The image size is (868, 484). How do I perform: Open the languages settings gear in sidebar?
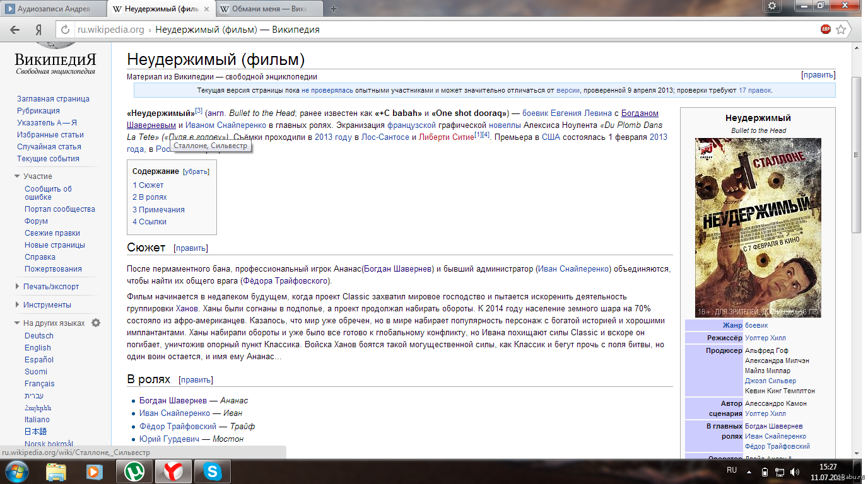pos(96,323)
